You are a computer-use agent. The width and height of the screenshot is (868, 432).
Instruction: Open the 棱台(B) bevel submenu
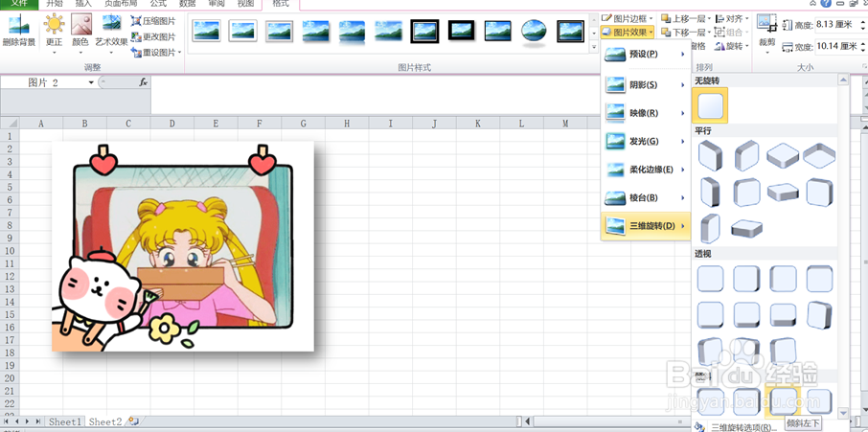(646, 197)
